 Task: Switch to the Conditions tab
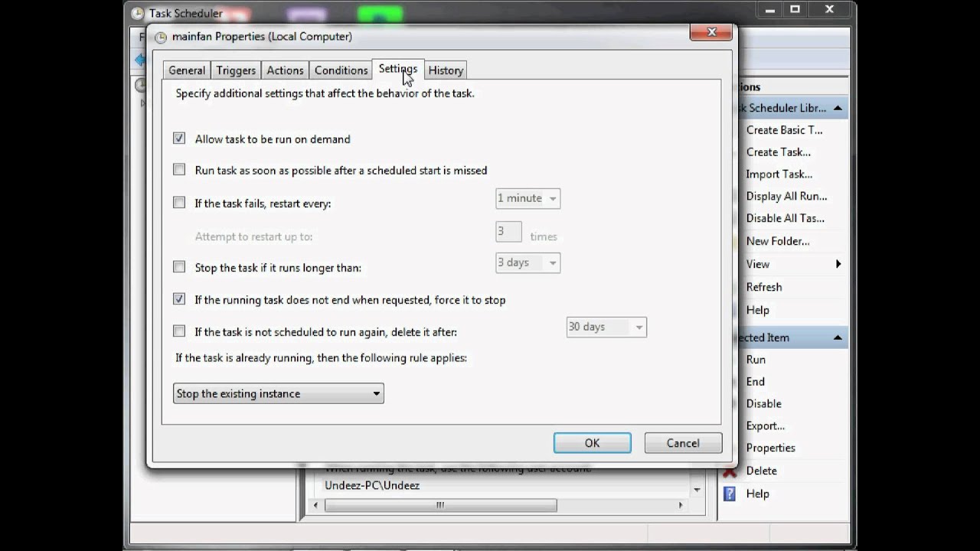coord(341,70)
